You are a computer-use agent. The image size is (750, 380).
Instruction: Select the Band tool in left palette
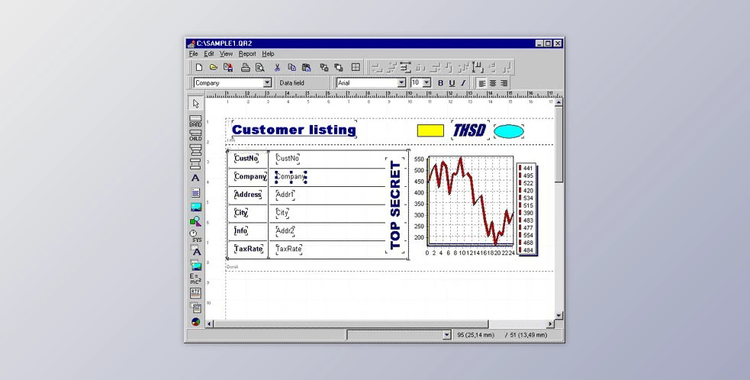(x=196, y=121)
